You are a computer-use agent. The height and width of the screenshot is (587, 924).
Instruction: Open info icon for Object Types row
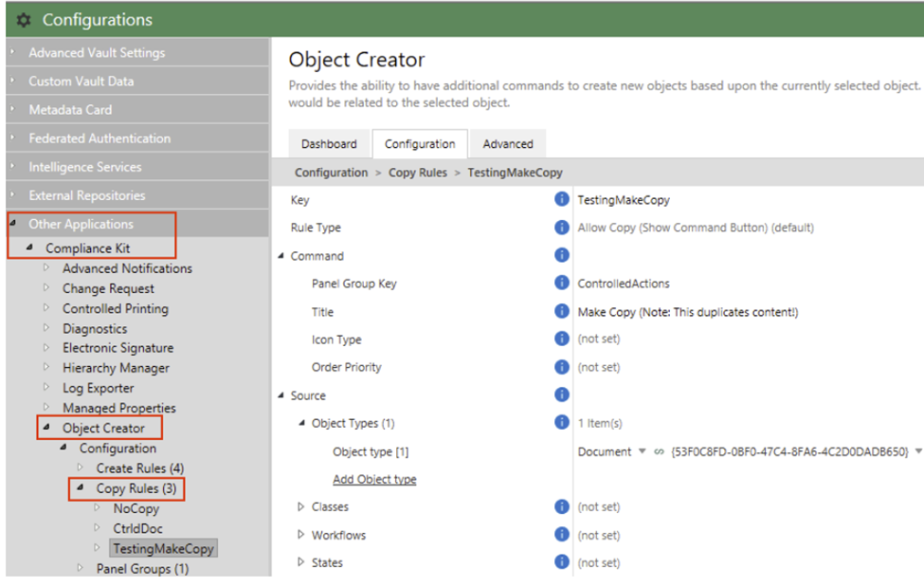pyautogui.click(x=562, y=422)
